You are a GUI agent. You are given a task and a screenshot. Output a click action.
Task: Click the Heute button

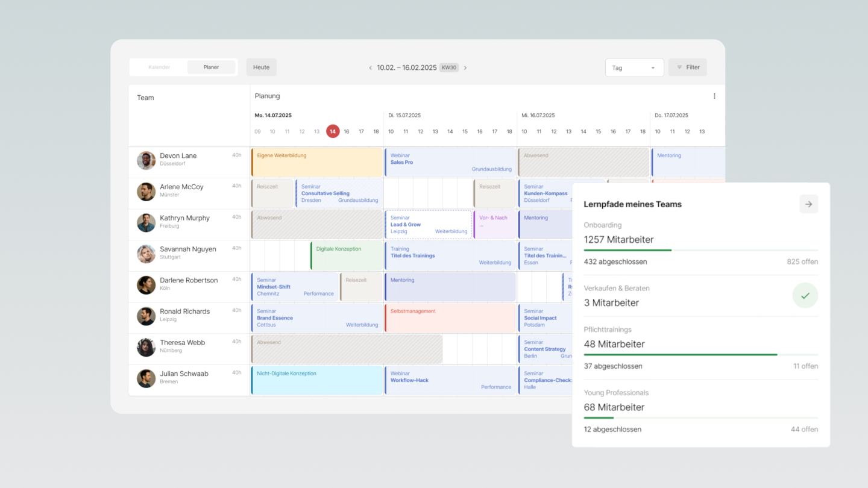[x=261, y=67]
